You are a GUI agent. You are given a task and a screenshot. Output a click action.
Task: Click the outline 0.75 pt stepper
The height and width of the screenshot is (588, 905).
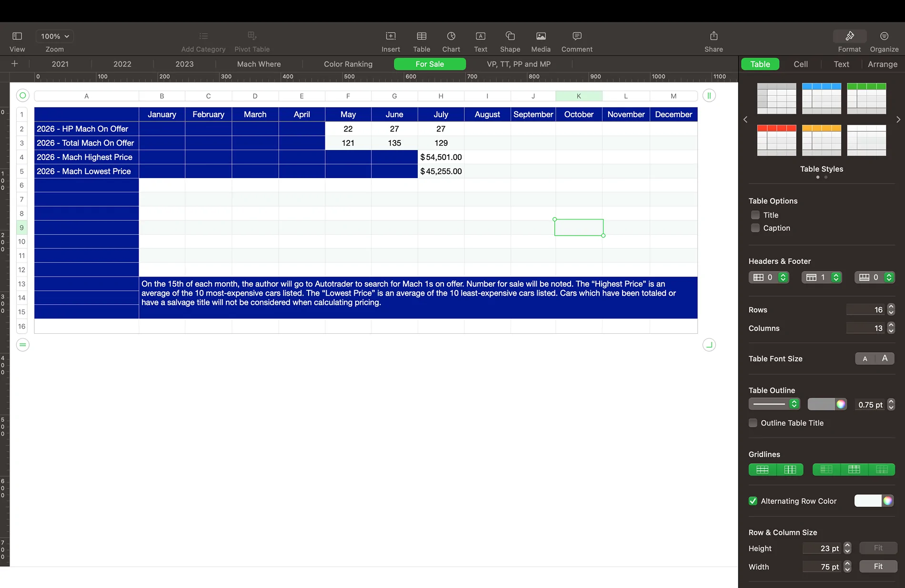click(x=891, y=405)
